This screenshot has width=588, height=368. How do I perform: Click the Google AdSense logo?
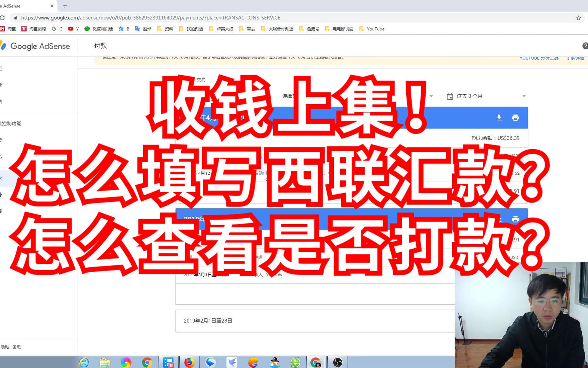click(x=35, y=46)
